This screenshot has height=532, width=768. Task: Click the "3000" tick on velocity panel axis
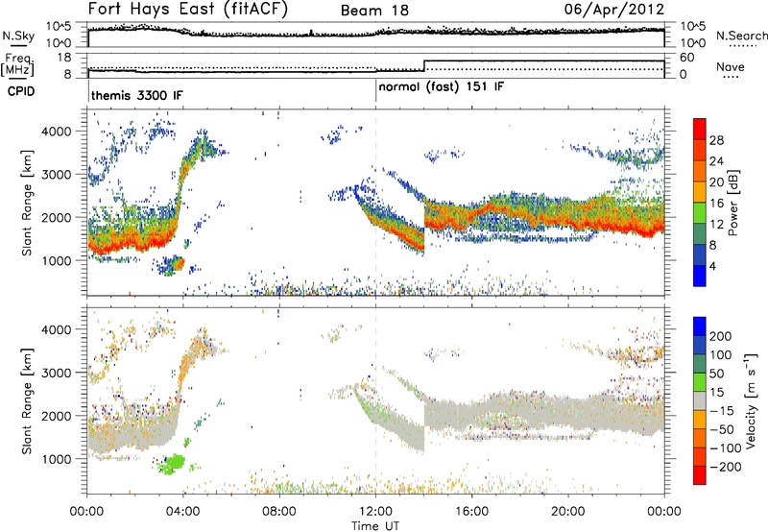tap(56, 373)
